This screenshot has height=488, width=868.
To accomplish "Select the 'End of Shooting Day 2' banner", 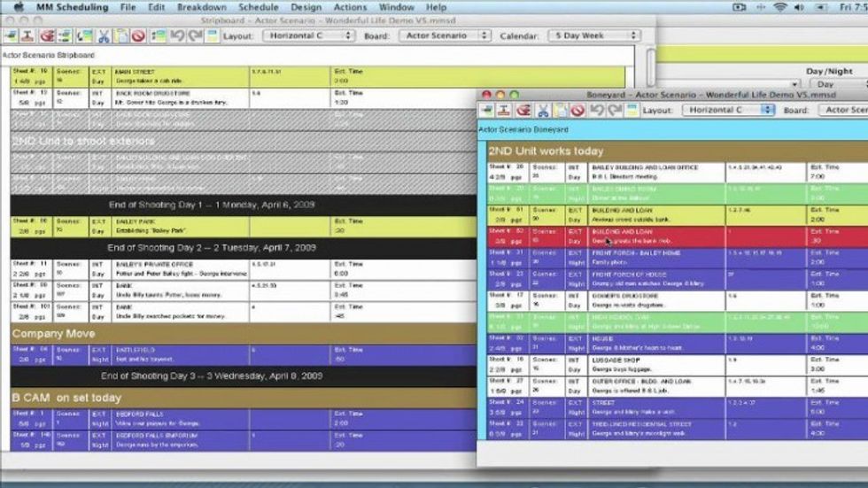I will pos(244,248).
